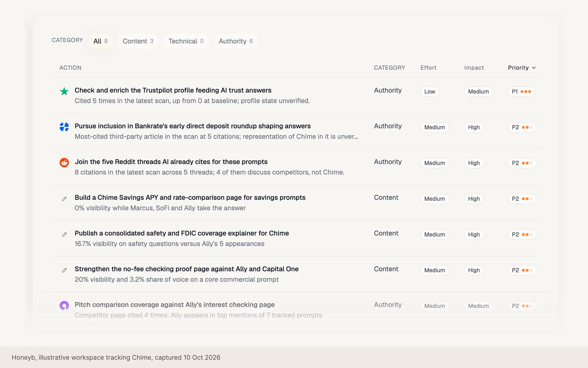
Task: Switch to the Authority category filter
Action: pyautogui.click(x=236, y=41)
